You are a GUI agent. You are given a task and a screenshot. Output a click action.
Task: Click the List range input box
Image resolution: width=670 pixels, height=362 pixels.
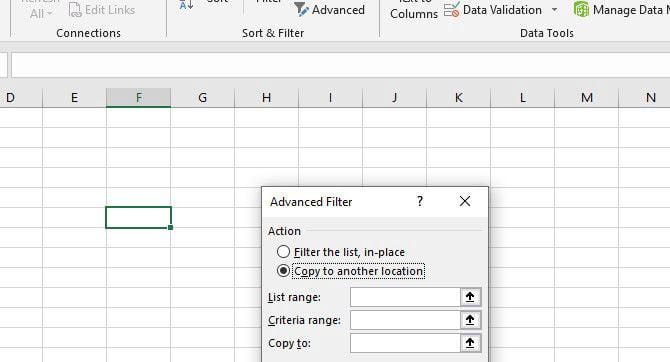point(405,297)
